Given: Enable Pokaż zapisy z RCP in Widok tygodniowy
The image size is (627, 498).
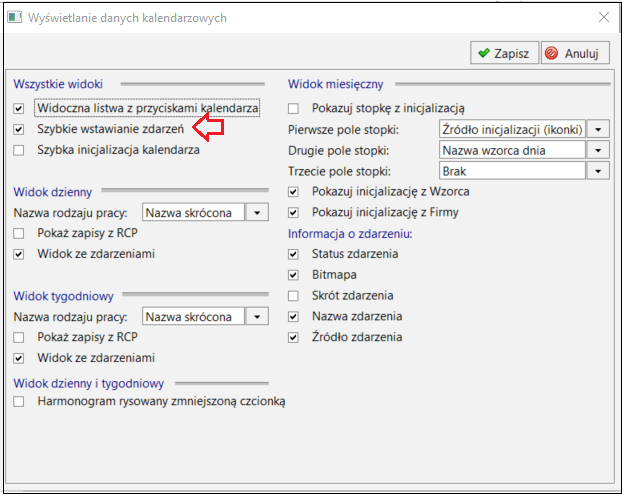Looking at the screenshot, I should click(x=18, y=337).
